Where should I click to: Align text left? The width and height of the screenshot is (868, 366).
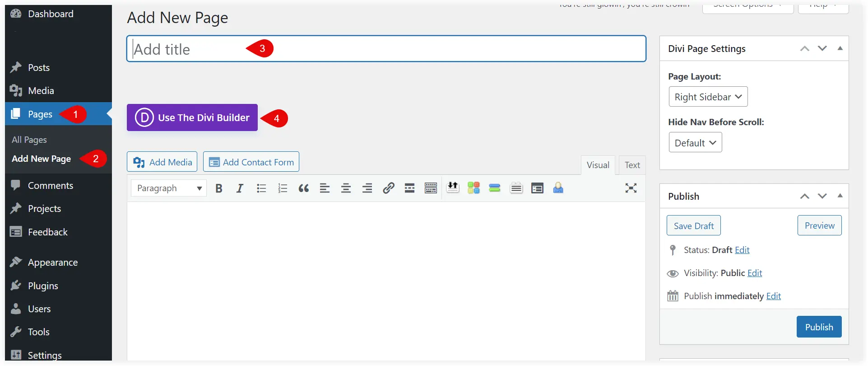[x=325, y=188]
